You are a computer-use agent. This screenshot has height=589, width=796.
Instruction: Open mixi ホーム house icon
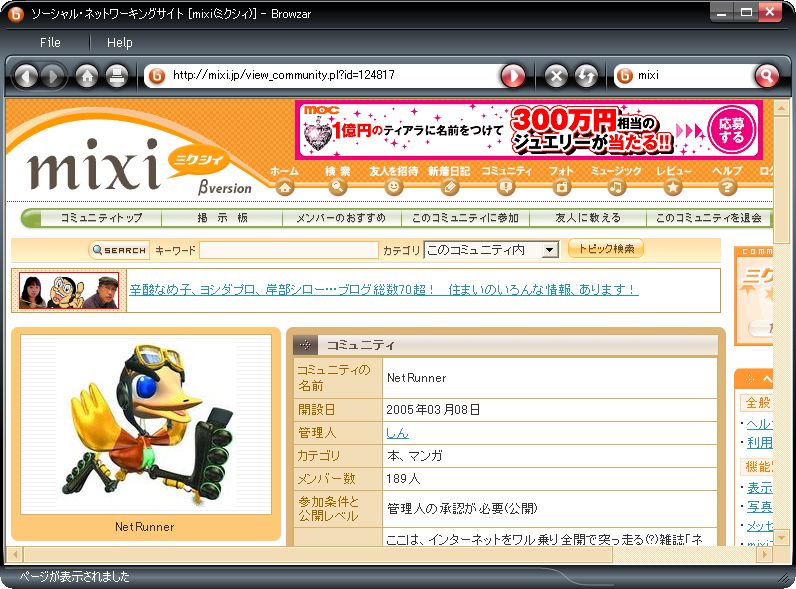click(285, 187)
